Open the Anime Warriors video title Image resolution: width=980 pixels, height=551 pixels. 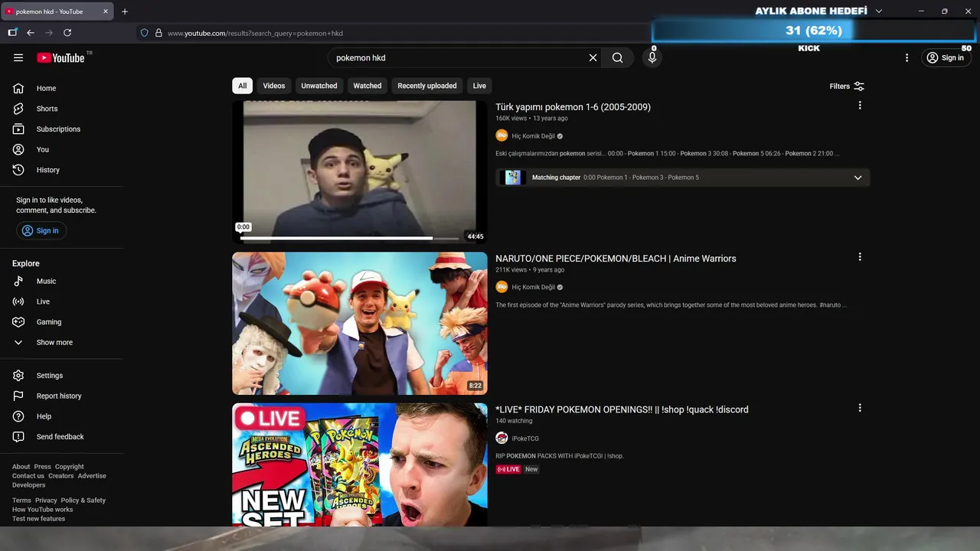tap(616, 259)
